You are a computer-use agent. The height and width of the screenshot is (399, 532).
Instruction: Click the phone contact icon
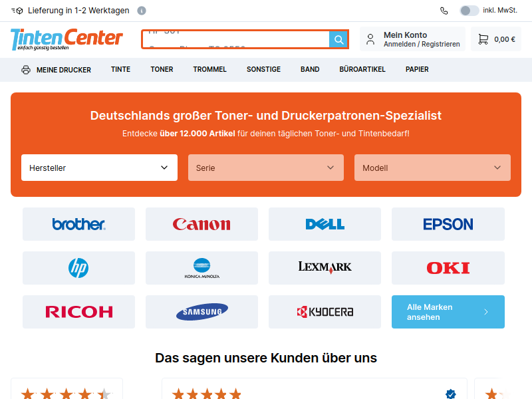pos(444,11)
